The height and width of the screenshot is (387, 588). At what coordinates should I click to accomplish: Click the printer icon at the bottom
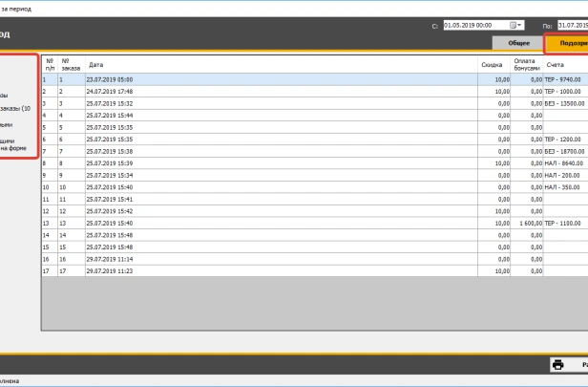558,364
